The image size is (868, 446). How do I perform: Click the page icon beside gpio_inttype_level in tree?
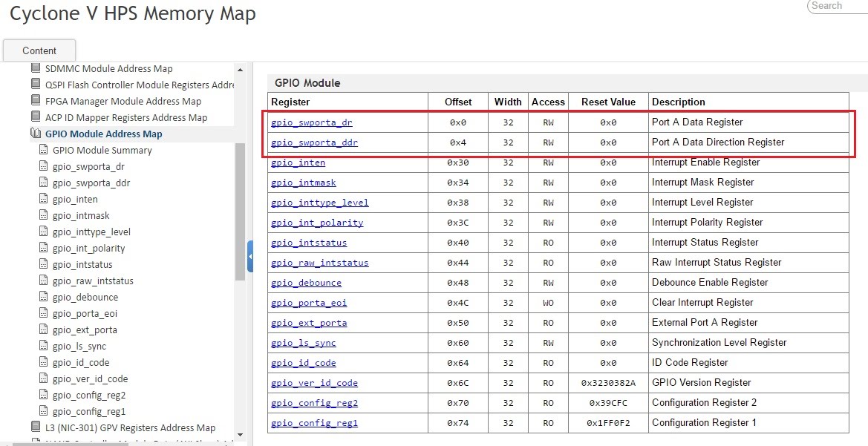(44, 232)
